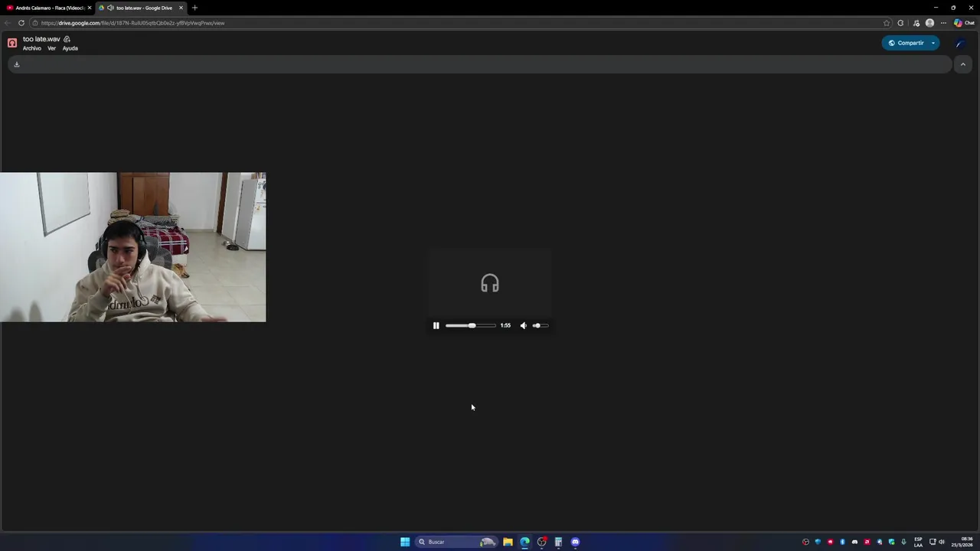The height and width of the screenshot is (551, 980).
Task: Open the Compartir share button
Action: [x=905, y=43]
